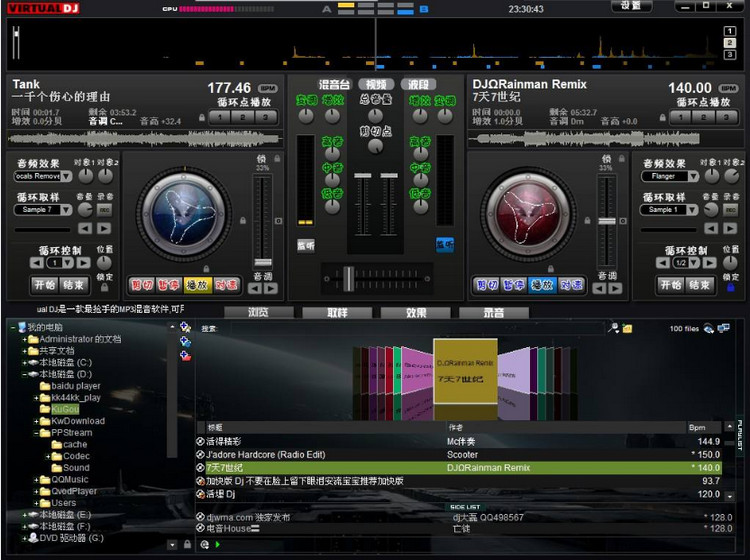Click the right channel 低音 knob
This screenshot has height=560, width=750.
pyautogui.click(x=420, y=207)
